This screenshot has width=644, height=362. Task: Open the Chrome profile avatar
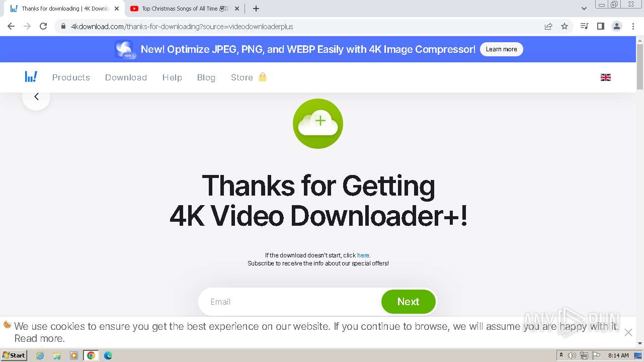click(616, 26)
